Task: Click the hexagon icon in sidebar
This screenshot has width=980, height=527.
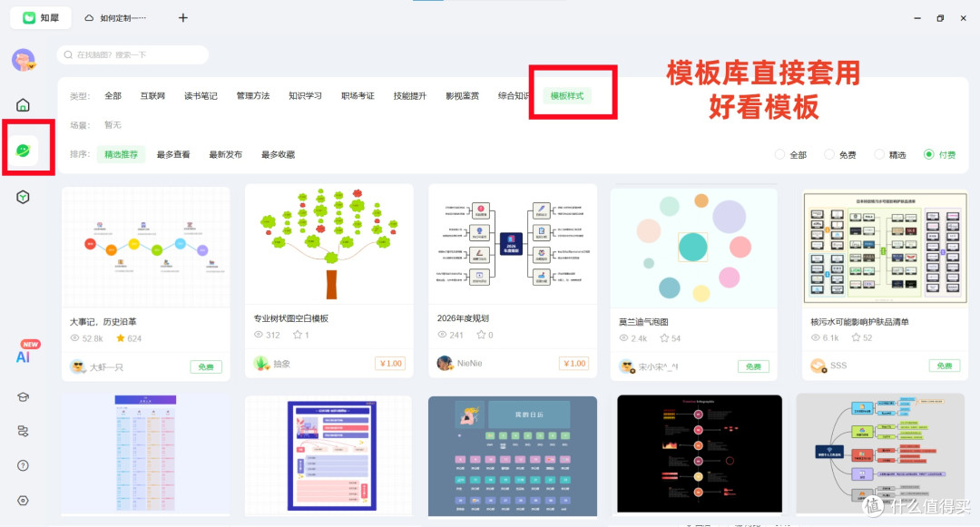Action: (23, 198)
